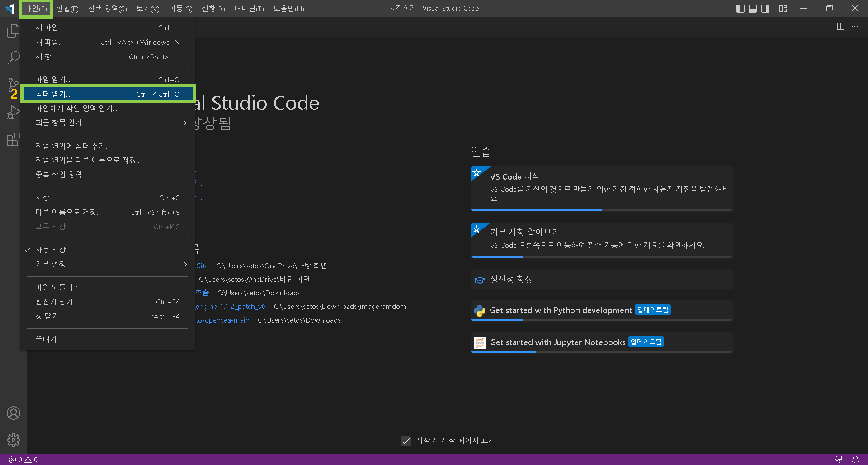Click 업데이트됨 badge on Jupyter walkthrough
Image resolution: width=868 pixels, height=465 pixels.
coord(646,342)
